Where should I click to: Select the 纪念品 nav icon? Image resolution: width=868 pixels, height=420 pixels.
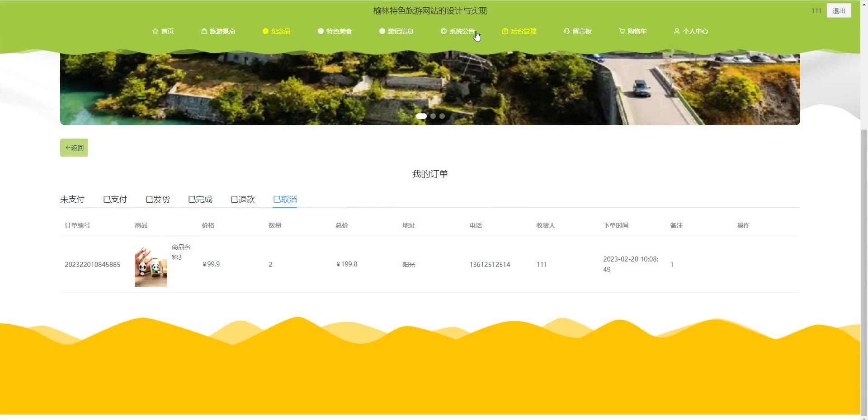[265, 31]
